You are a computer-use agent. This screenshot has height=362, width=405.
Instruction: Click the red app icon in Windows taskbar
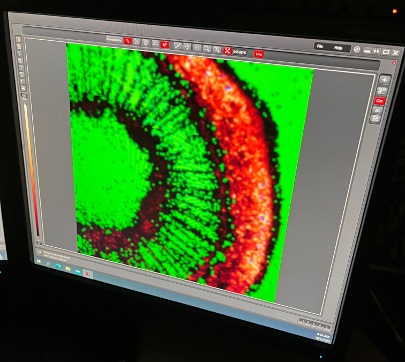87,274
